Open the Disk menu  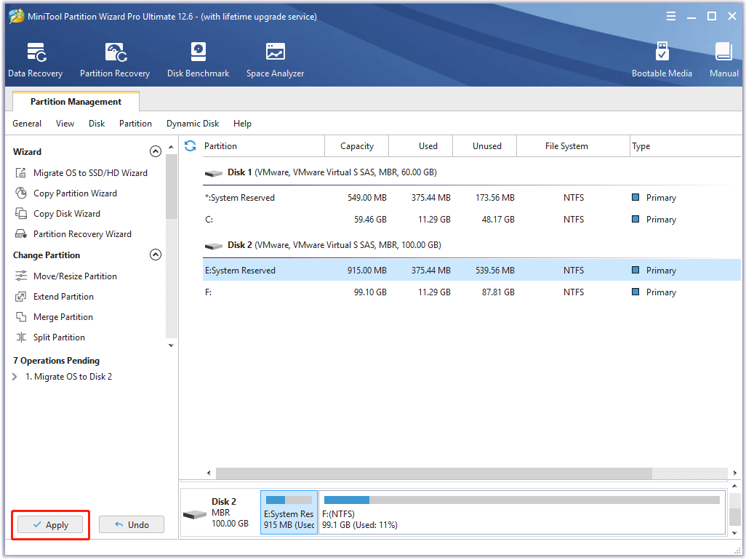97,124
